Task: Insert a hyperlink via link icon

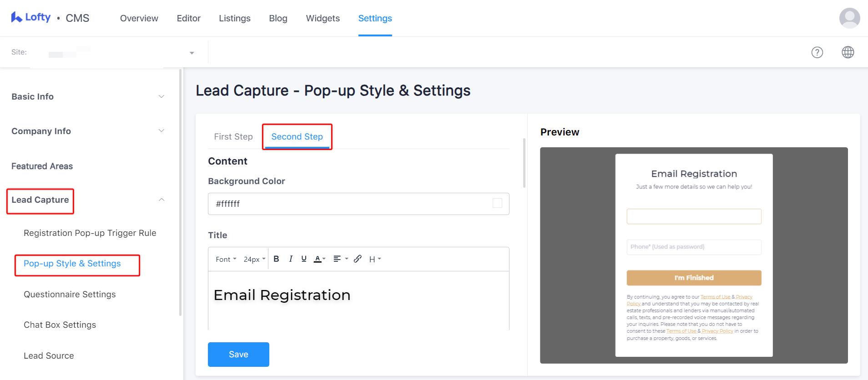Action: (x=358, y=259)
